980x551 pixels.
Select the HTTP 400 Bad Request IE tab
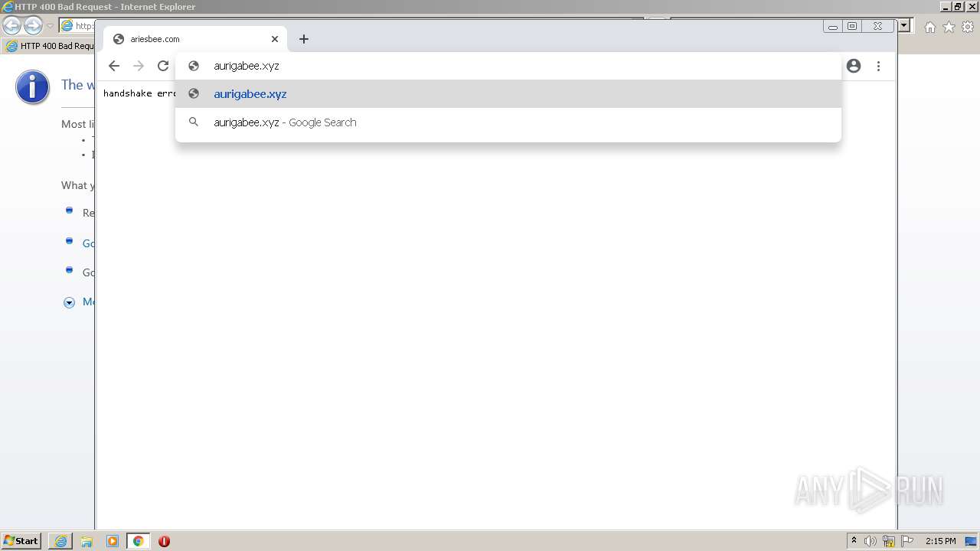(x=50, y=46)
